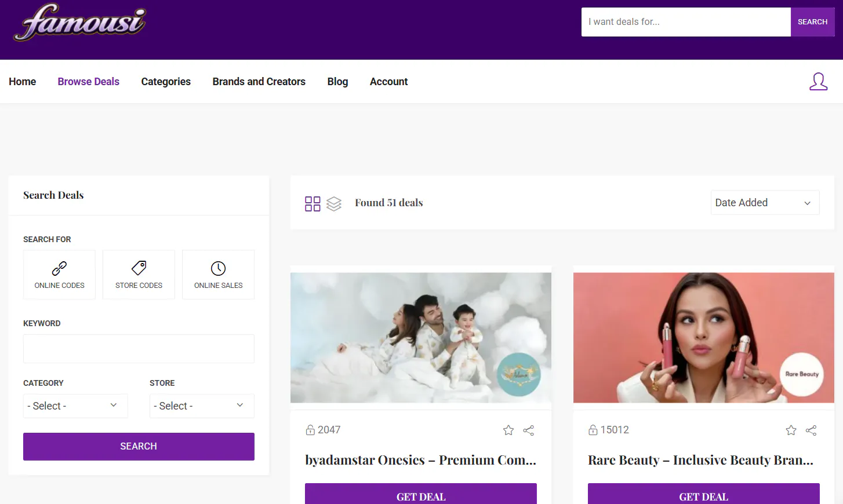Switch to stacked list view layout
The height and width of the screenshot is (504, 843).
pos(334,203)
